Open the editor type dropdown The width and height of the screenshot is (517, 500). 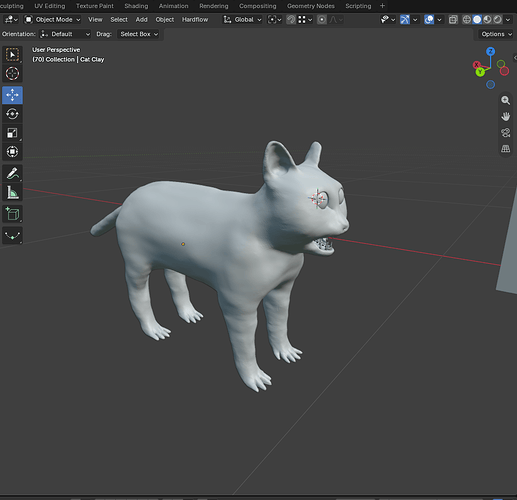[x=11, y=20]
